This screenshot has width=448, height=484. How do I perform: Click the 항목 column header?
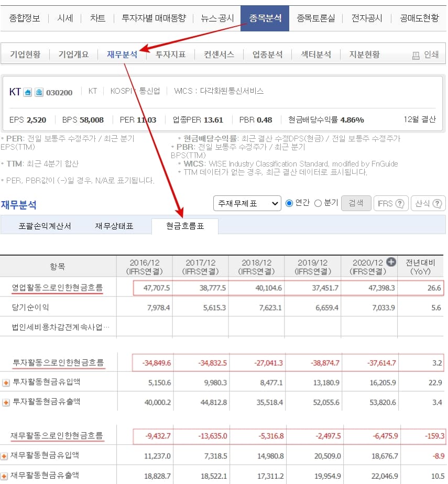coord(58,267)
